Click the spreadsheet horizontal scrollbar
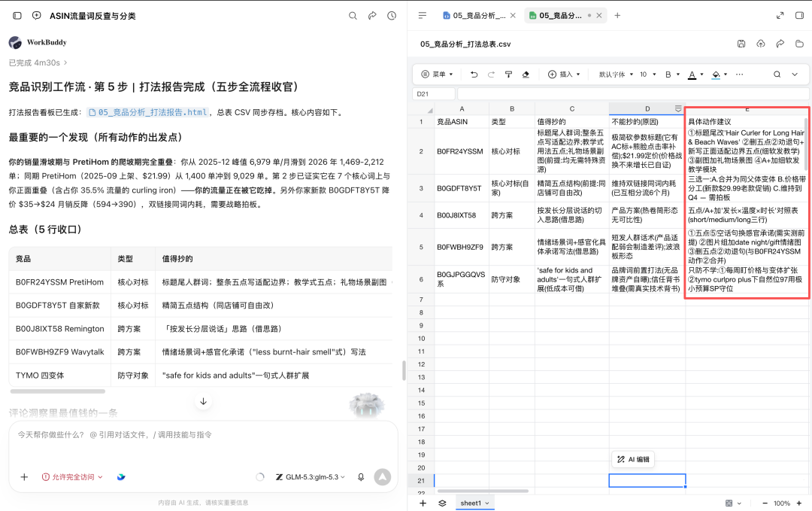Viewport: 812px width, 511px height. coord(483,491)
